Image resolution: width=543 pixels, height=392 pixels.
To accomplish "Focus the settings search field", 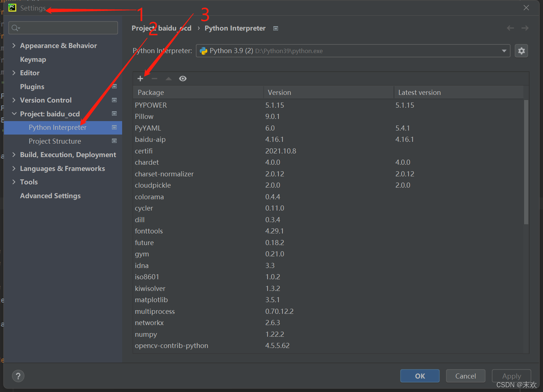I will coord(63,28).
